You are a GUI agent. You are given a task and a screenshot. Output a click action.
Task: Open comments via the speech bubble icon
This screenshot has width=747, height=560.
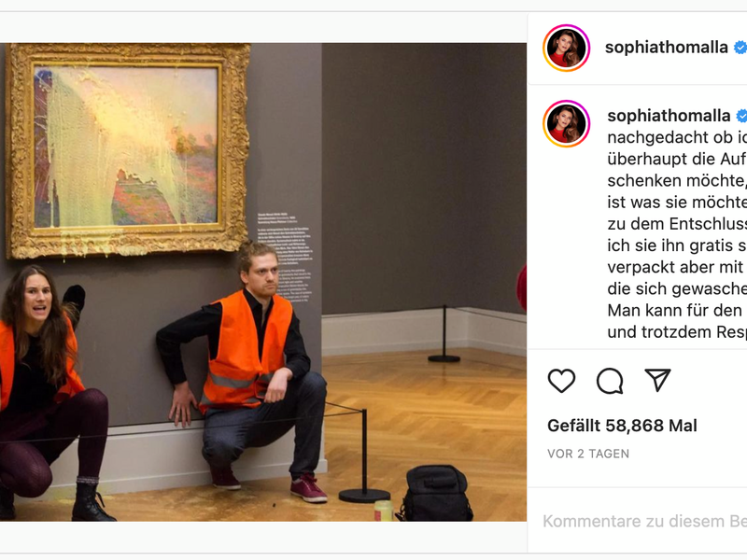pyautogui.click(x=610, y=381)
